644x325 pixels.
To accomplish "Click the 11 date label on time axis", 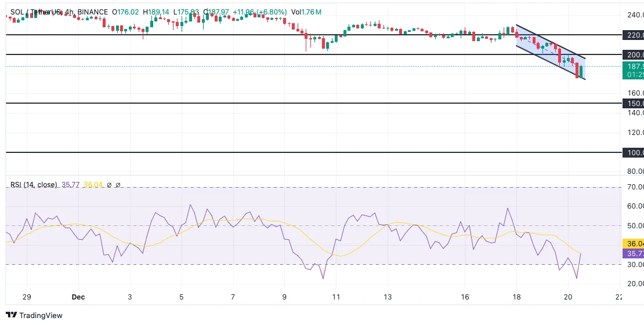I will pos(335,297).
